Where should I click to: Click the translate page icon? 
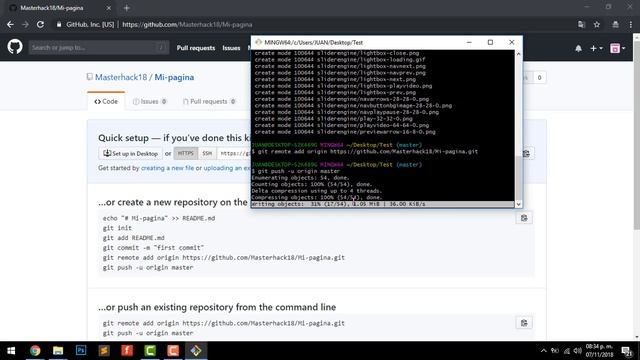581,24
